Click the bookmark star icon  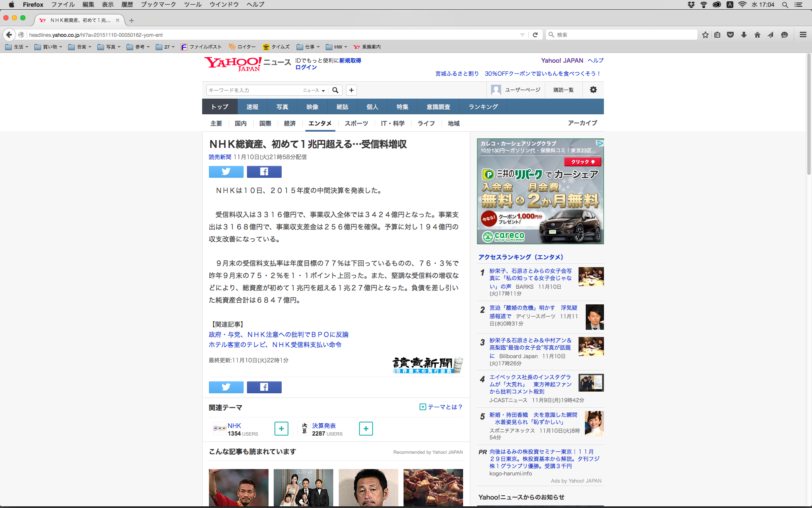coord(705,35)
